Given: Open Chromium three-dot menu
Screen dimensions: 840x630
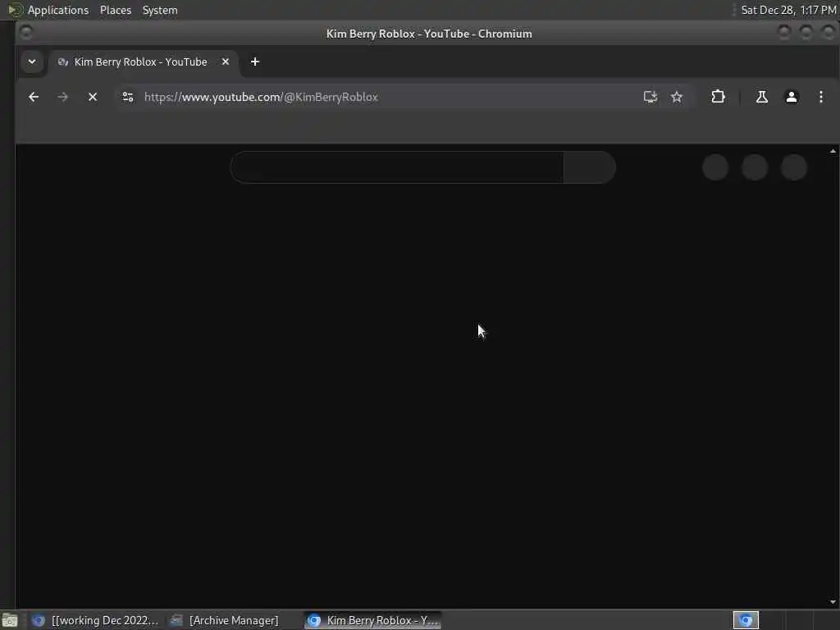Looking at the screenshot, I should pos(820,97).
